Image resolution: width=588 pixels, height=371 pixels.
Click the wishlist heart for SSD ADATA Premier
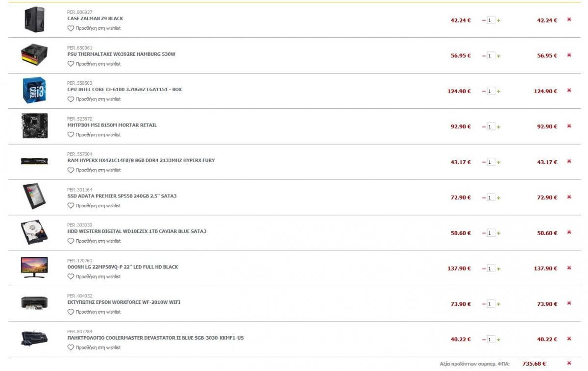(x=71, y=206)
